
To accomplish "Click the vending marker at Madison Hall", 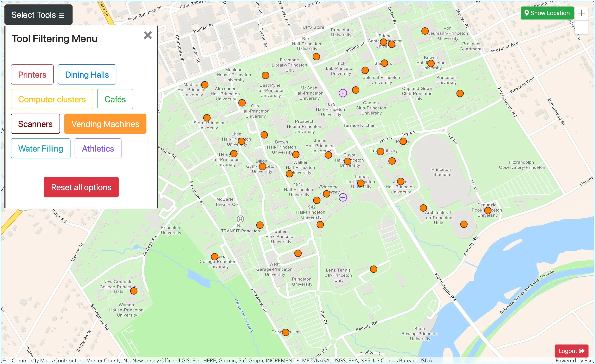I will 205,85.
